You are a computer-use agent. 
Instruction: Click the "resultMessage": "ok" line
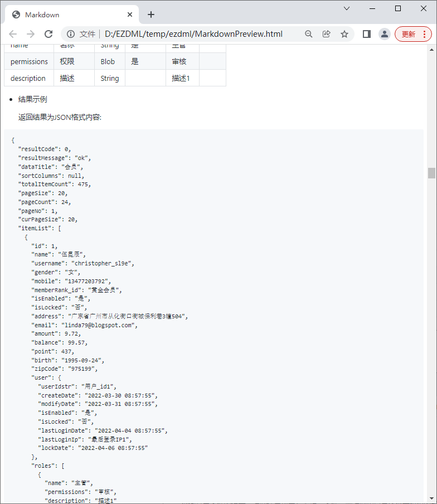pyautogui.click(x=55, y=158)
